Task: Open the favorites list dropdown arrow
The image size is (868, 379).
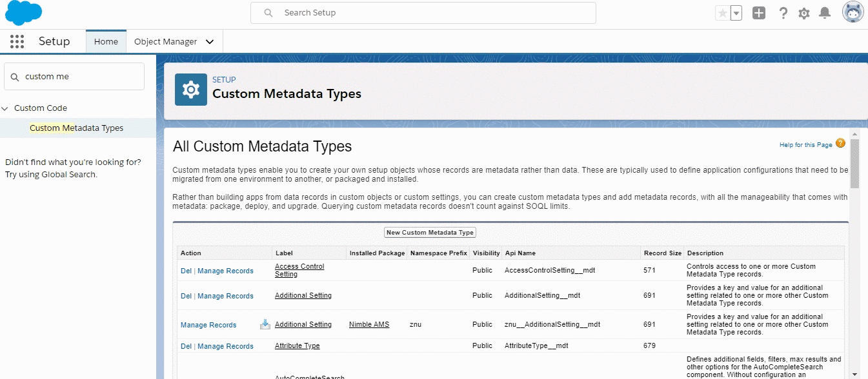Action: [736, 13]
